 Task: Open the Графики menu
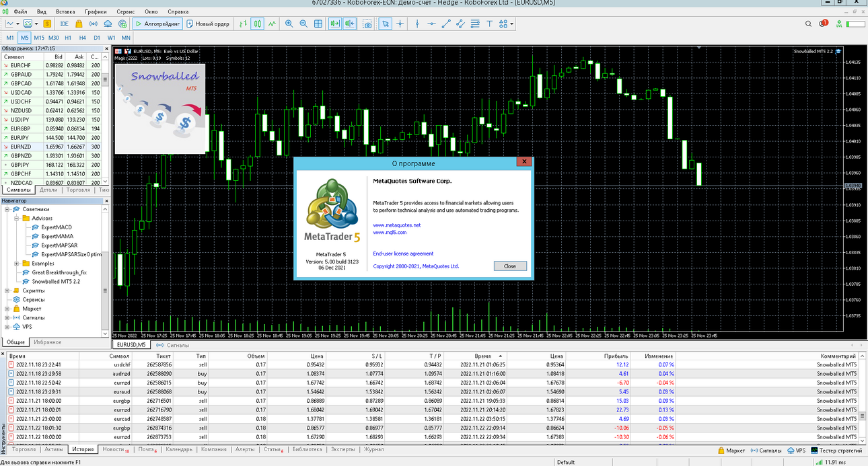[96, 11]
